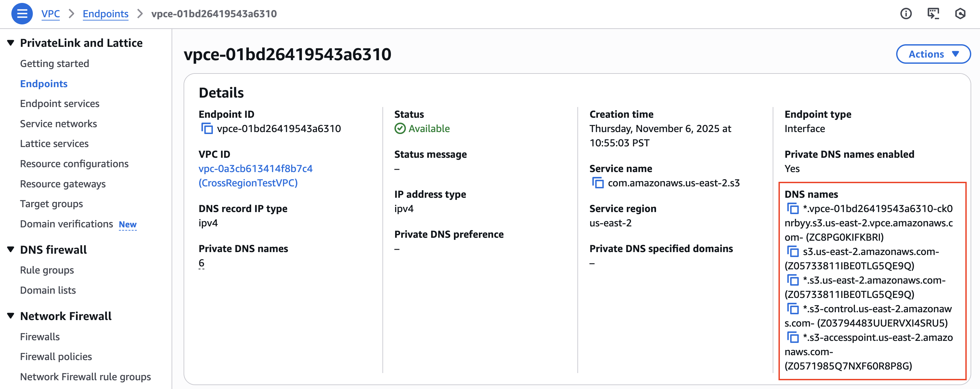
Task: Open the Info help panel icon
Action: [x=907, y=13]
